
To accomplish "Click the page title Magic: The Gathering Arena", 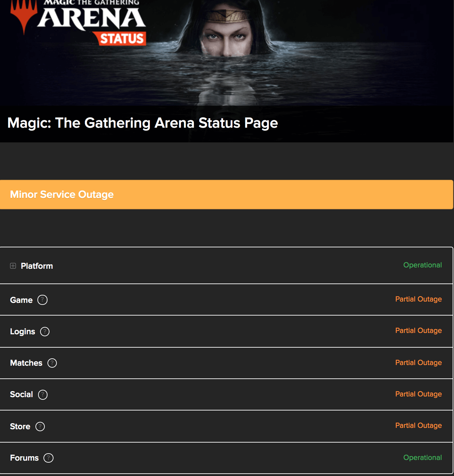I will (143, 123).
